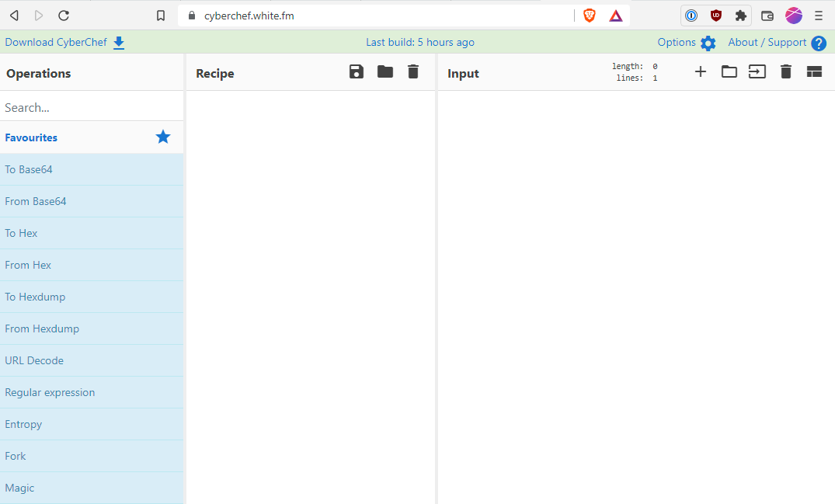Reload the page with browser refresh button
835x504 pixels.
point(64,16)
